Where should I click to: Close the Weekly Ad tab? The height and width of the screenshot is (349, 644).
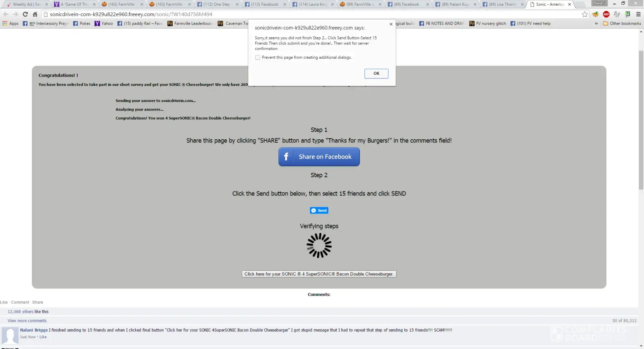click(x=47, y=4)
